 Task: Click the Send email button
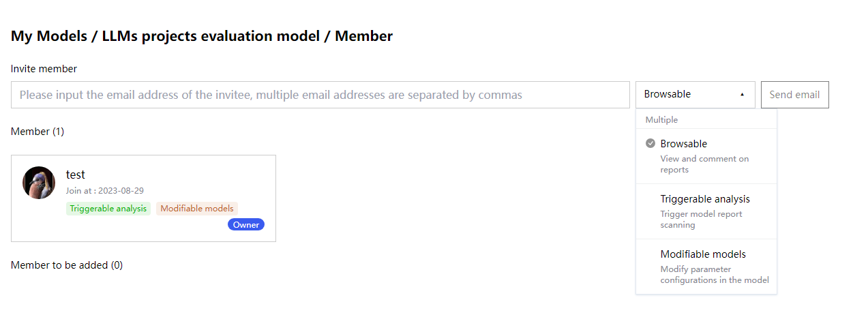pos(795,95)
